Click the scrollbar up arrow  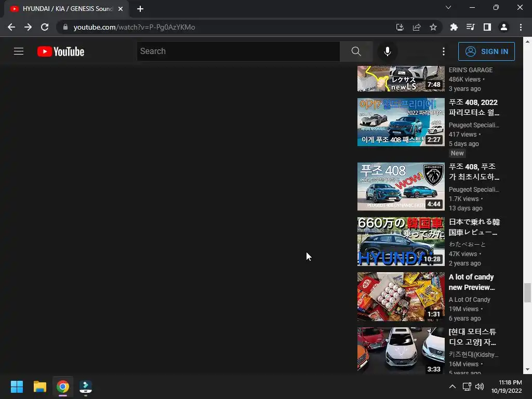(527, 42)
